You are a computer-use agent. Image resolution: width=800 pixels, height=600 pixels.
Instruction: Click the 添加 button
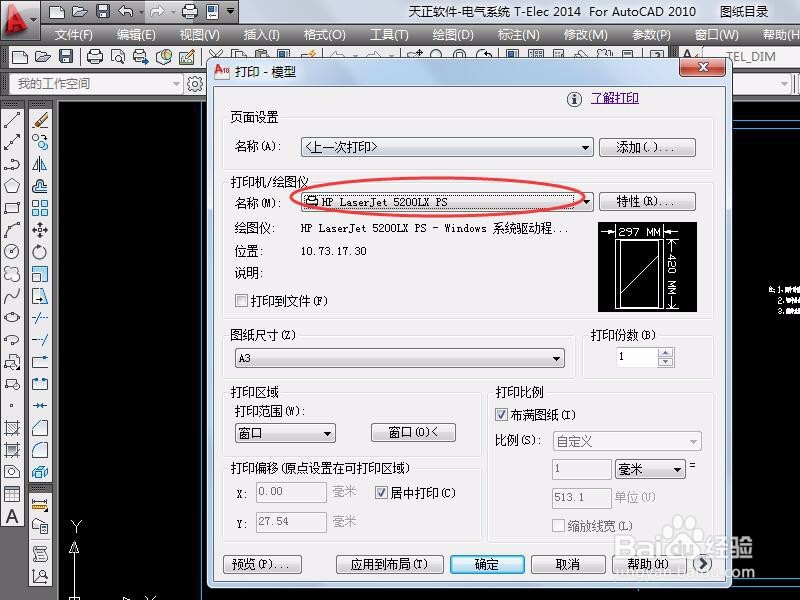click(647, 147)
